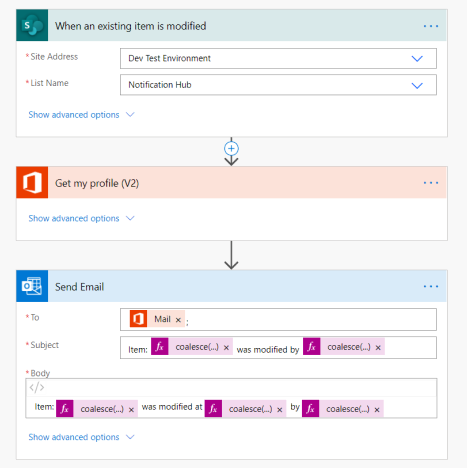Open the List Name dropdown
Image resolution: width=467 pixels, height=468 pixels.
417,85
